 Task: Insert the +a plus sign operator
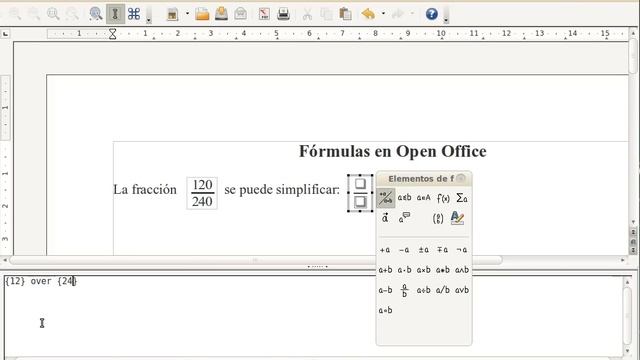(x=385, y=250)
